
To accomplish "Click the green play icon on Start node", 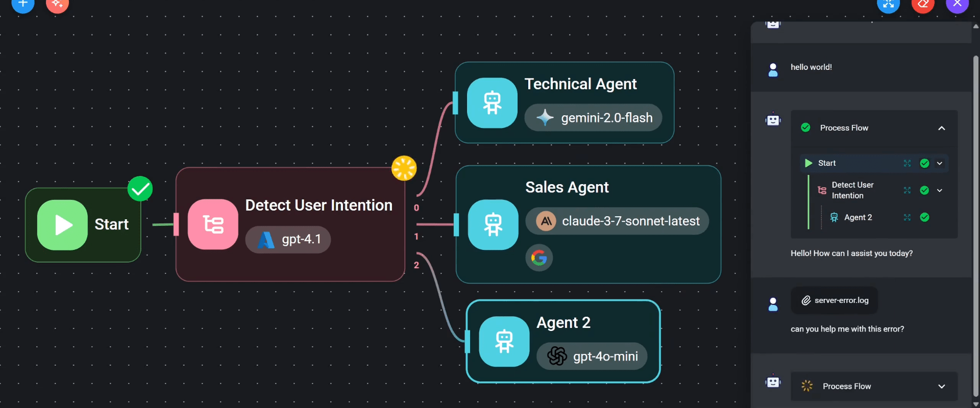I will pos(62,225).
